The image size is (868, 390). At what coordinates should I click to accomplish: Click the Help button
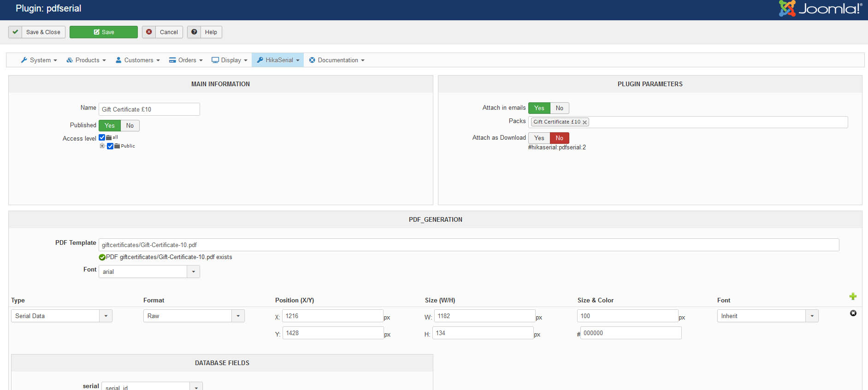tap(205, 32)
